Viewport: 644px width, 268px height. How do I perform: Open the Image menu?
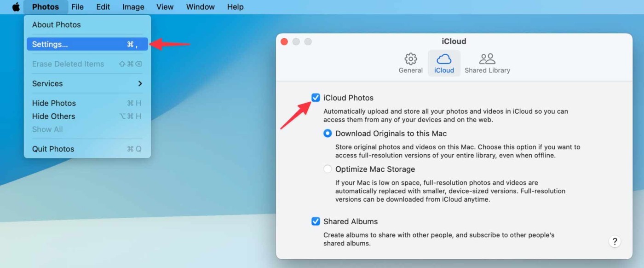[x=133, y=7]
